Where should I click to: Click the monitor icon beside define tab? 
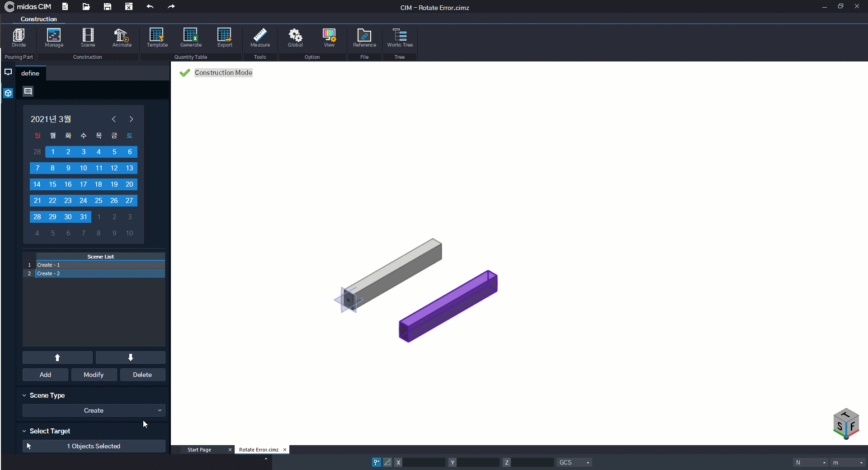pyautogui.click(x=8, y=72)
